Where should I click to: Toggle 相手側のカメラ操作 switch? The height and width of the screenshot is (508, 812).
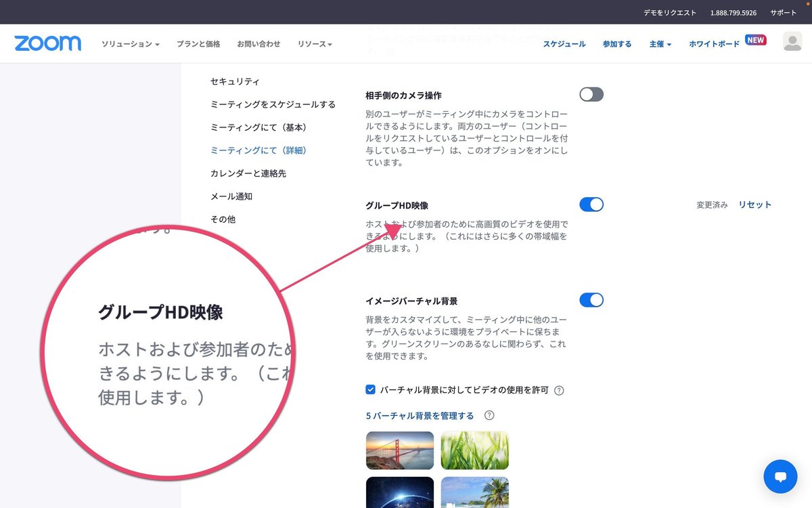coord(591,95)
